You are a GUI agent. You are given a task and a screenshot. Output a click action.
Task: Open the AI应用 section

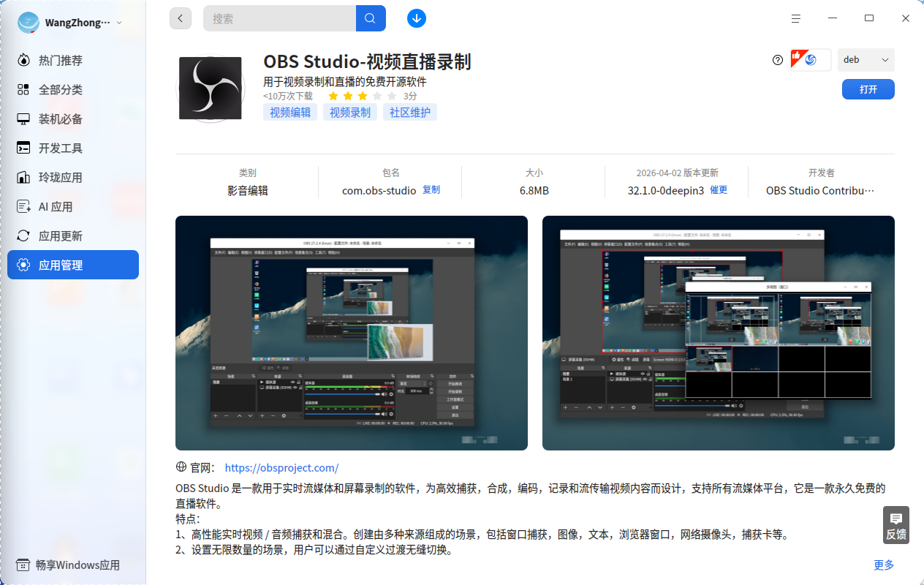tap(73, 207)
